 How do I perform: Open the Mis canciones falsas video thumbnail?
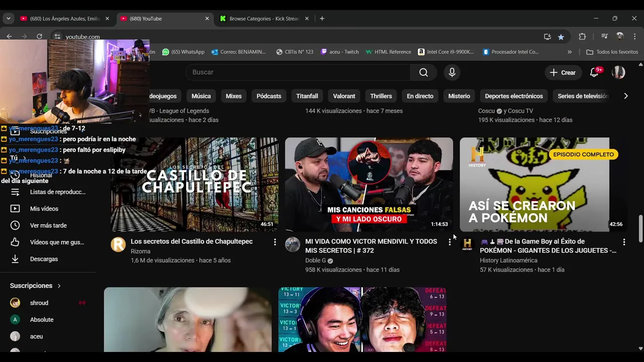369,185
